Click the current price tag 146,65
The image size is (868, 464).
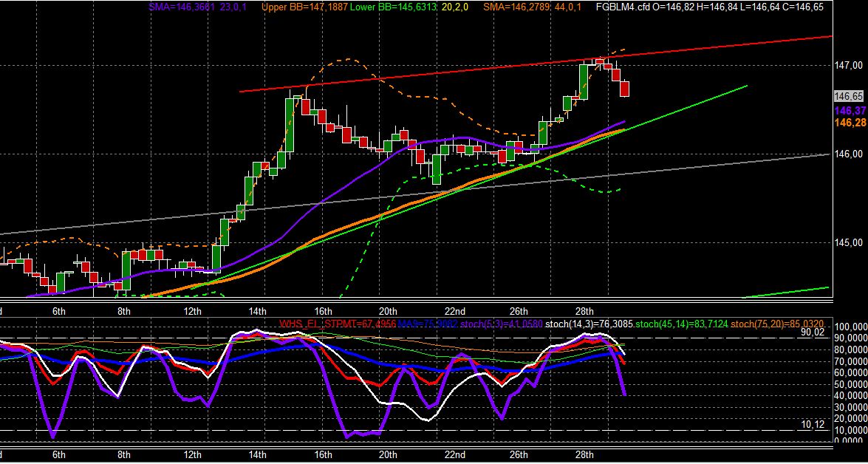[x=850, y=96]
